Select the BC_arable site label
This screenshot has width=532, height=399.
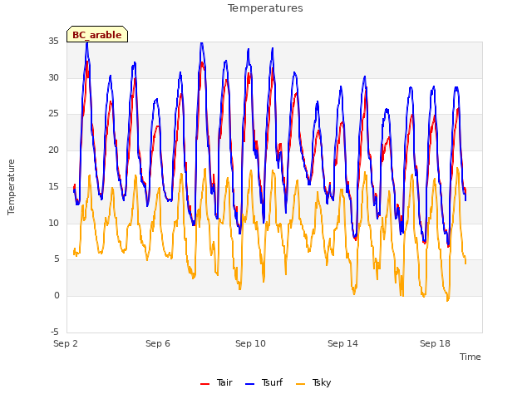97,35
